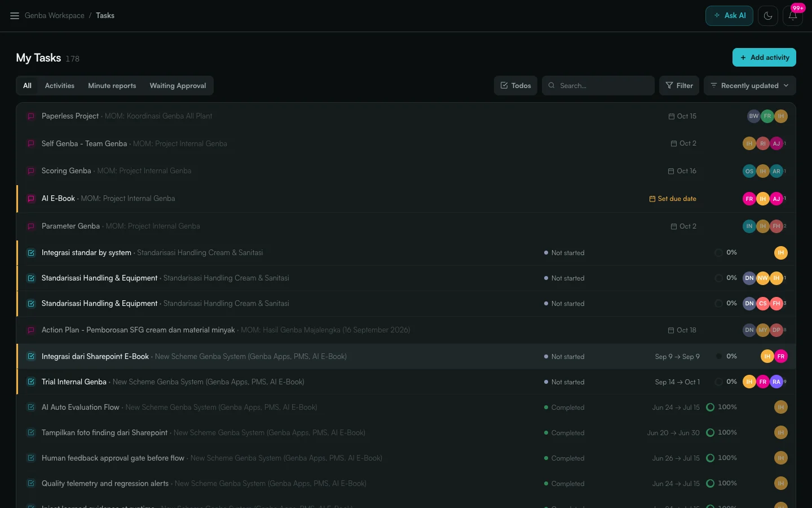The height and width of the screenshot is (508, 812).
Task: Click Add activity button
Action: (764, 58)
